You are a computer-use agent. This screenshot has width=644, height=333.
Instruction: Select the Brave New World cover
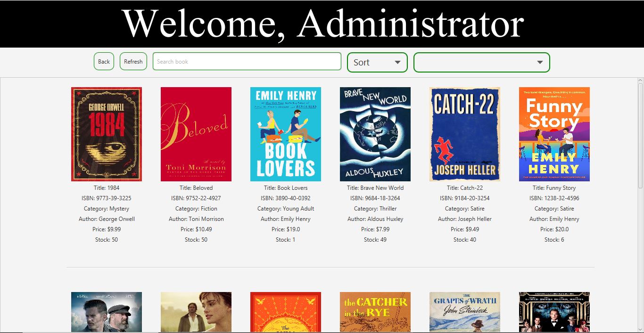(x=375, y=134)
